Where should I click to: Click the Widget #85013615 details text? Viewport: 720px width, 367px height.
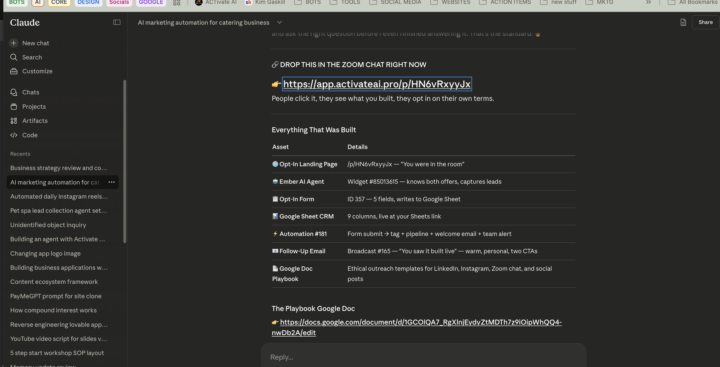(424, 182)
